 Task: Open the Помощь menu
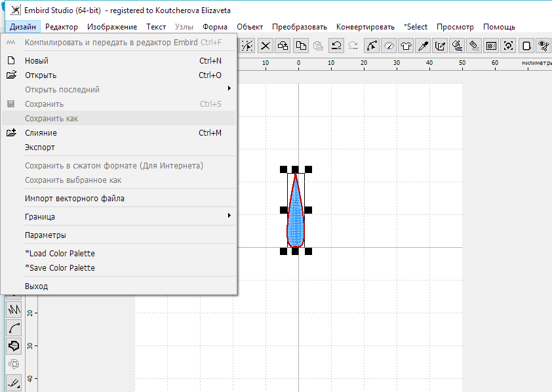pos(499,27)
